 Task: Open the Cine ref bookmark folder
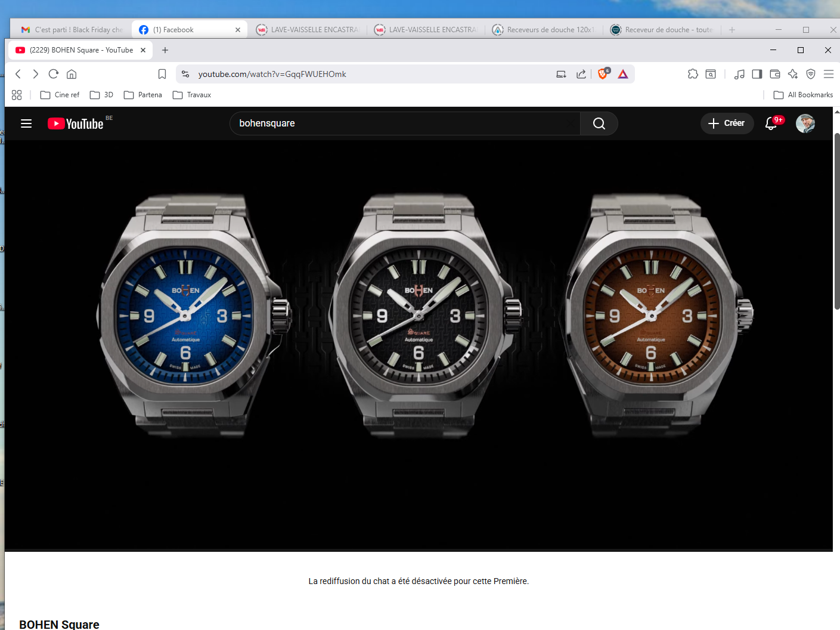click(60, 95)
